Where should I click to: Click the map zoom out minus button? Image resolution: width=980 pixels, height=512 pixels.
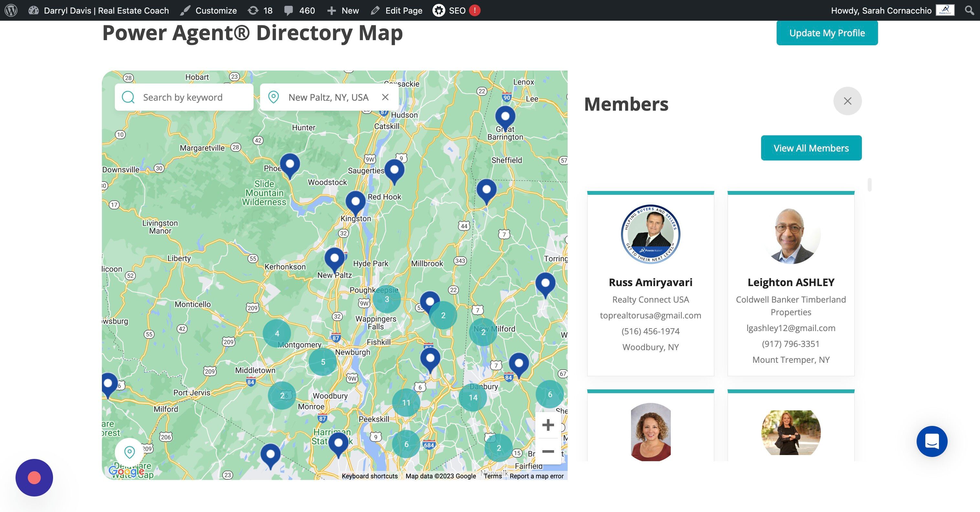click(x=548, y=451)
